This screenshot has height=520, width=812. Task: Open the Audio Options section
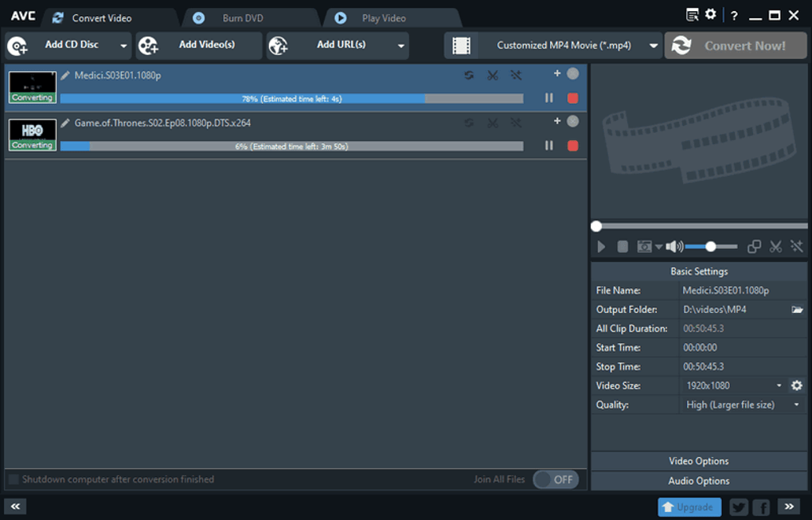[698, 480]
